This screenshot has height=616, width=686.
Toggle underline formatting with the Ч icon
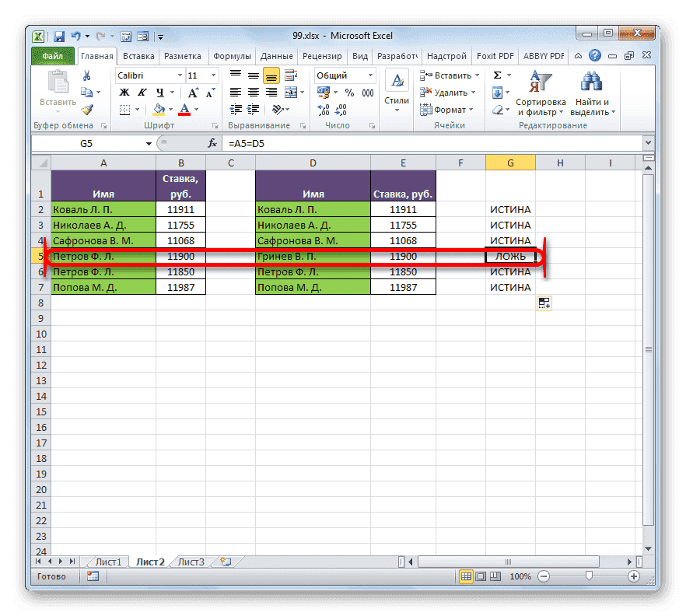point(159,92)
